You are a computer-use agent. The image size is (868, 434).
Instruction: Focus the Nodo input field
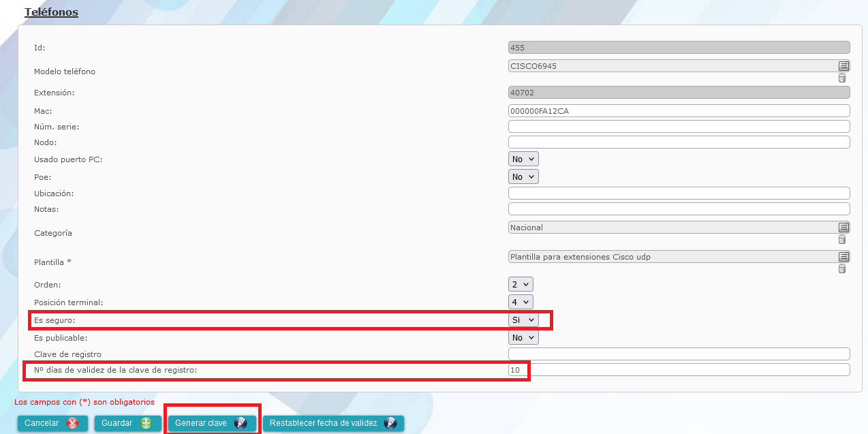679,142
